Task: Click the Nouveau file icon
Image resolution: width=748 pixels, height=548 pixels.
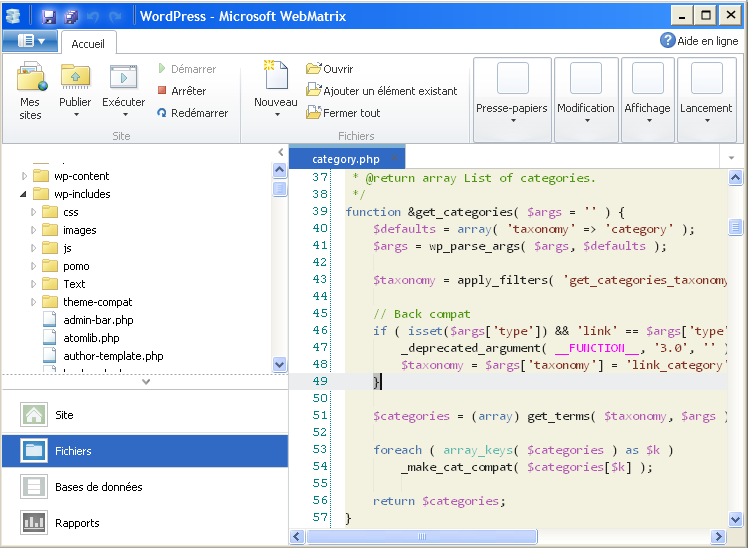Action: click(275, 77)
